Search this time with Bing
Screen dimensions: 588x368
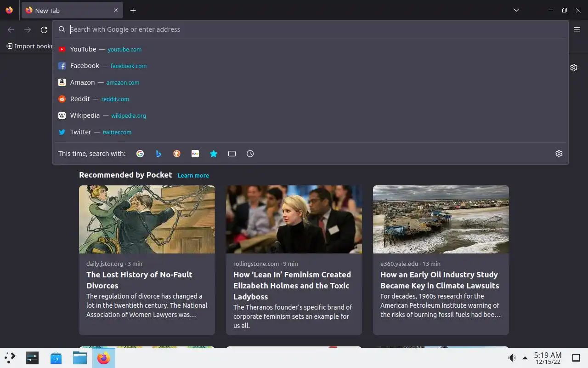[158, 154]
